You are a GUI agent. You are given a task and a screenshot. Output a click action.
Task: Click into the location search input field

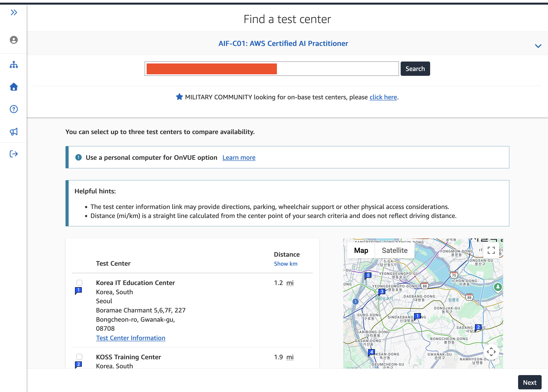coord(272,69)
